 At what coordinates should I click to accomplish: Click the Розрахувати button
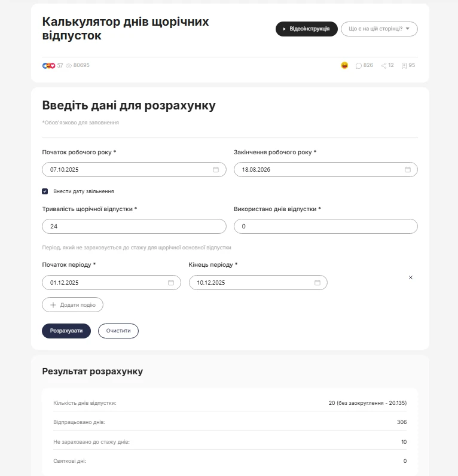tap(66, 331)
